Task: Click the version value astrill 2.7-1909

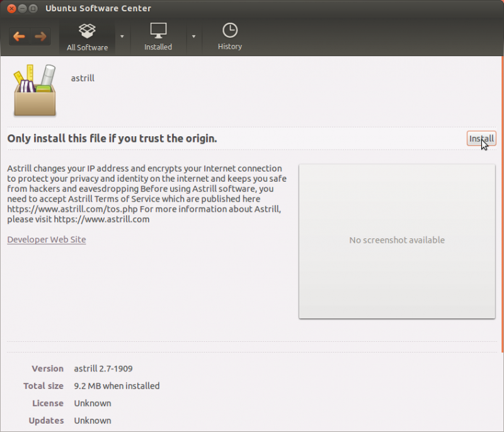Action: (x=103, y=369)
